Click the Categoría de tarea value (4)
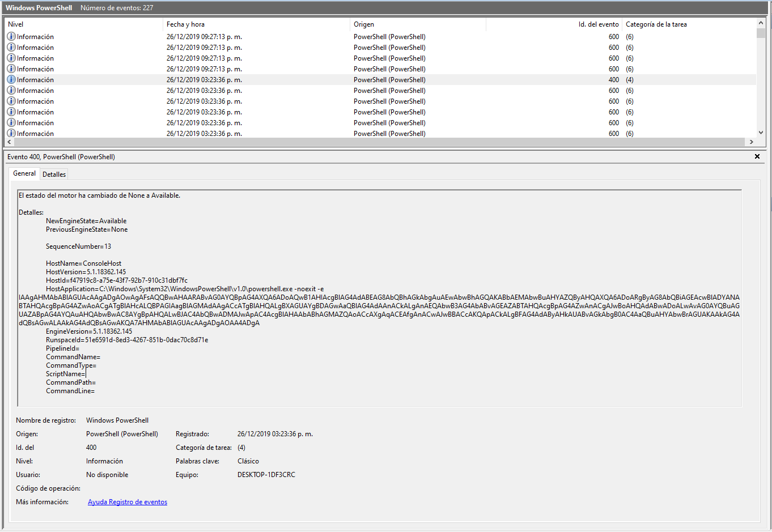Viewport: 772px width, 532px height. pos(241,448)
